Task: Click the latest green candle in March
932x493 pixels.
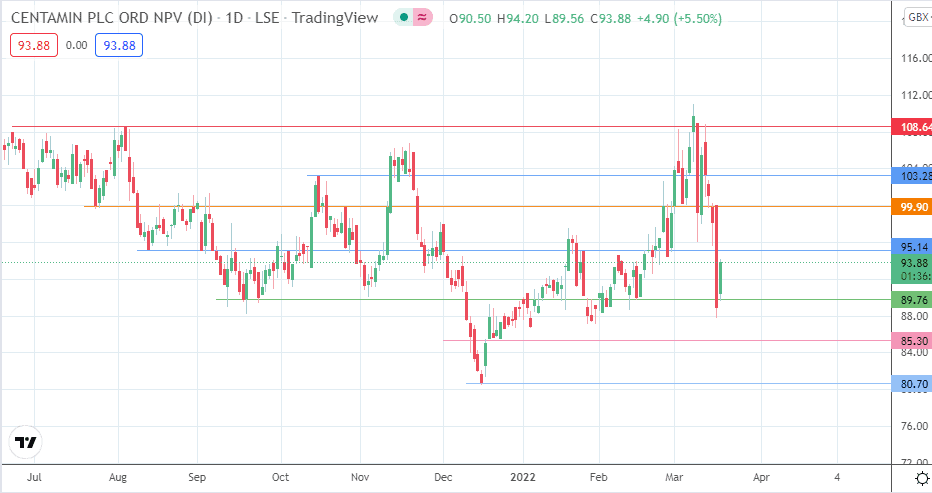Action: (721, 278)
